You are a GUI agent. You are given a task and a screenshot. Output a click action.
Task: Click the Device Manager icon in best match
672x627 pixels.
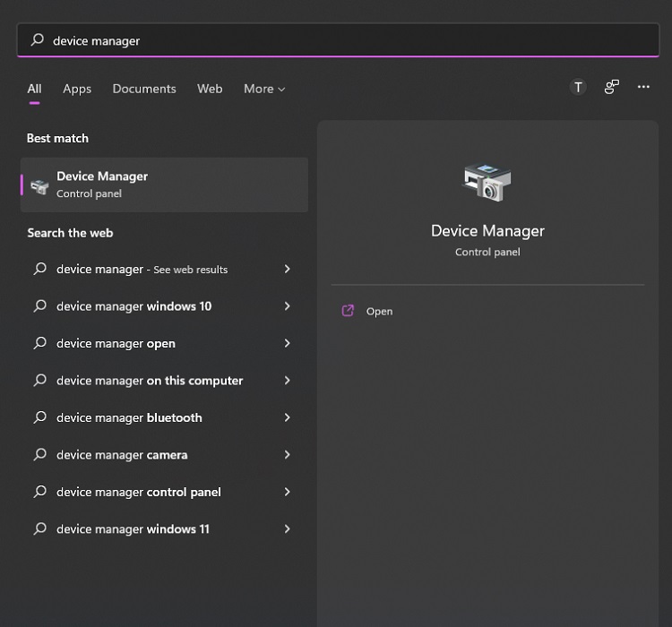pos(39,186)
